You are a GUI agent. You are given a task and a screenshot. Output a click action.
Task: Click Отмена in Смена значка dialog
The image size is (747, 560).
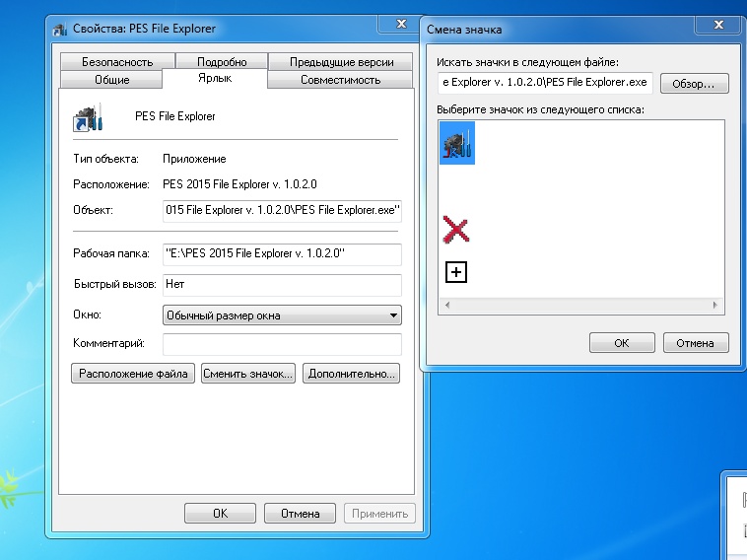tap(696, 343)
